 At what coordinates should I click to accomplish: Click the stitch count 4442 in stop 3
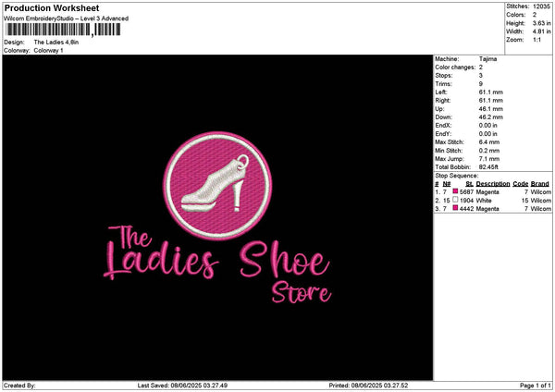[x=466, y=209]
